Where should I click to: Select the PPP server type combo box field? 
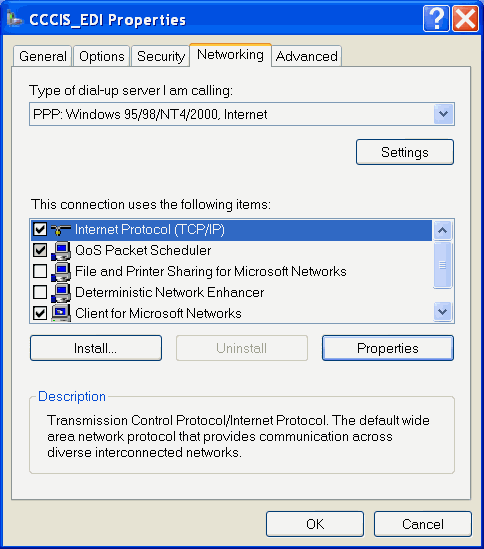242,114
